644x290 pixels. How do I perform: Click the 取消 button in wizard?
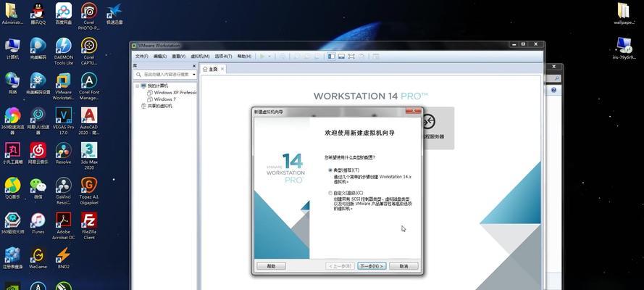pos(403,266)
